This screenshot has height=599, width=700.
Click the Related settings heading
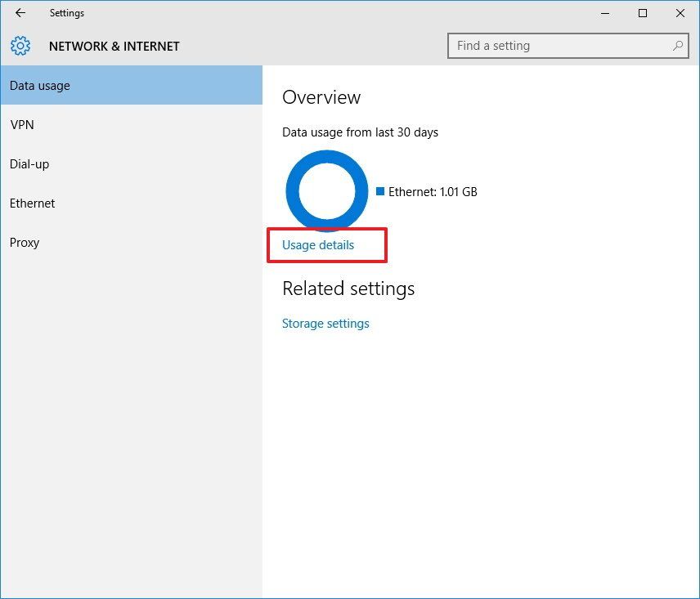(348, 288)
